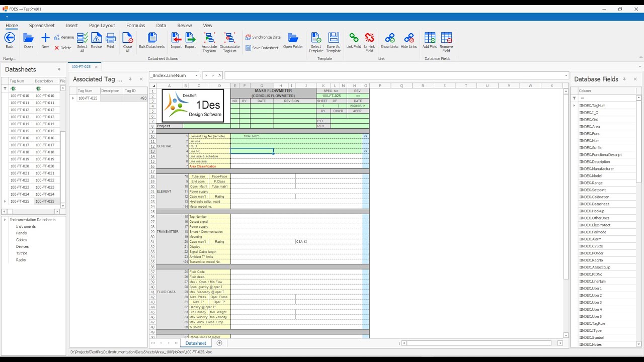Open the document tab list dropdown
Viewport: 644px width, 362px height.
pyautogui.click(x=640, y=66)
